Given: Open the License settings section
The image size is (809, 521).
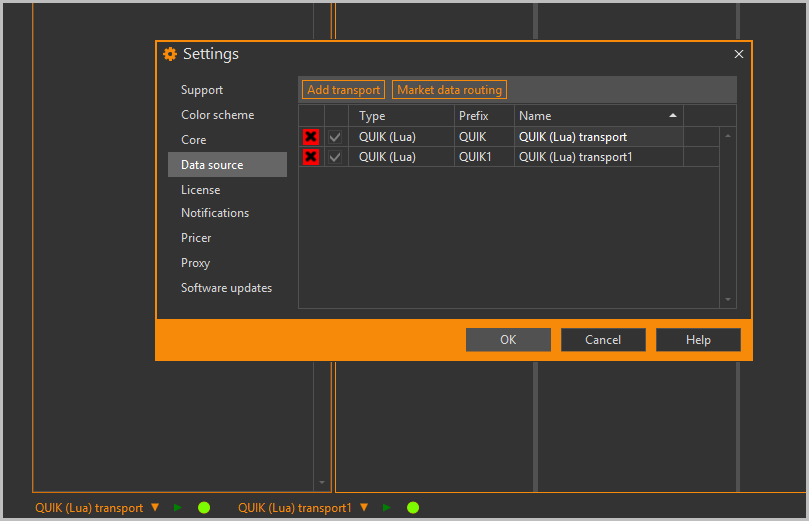Looking at the screenshot, I should coord(201,190).
